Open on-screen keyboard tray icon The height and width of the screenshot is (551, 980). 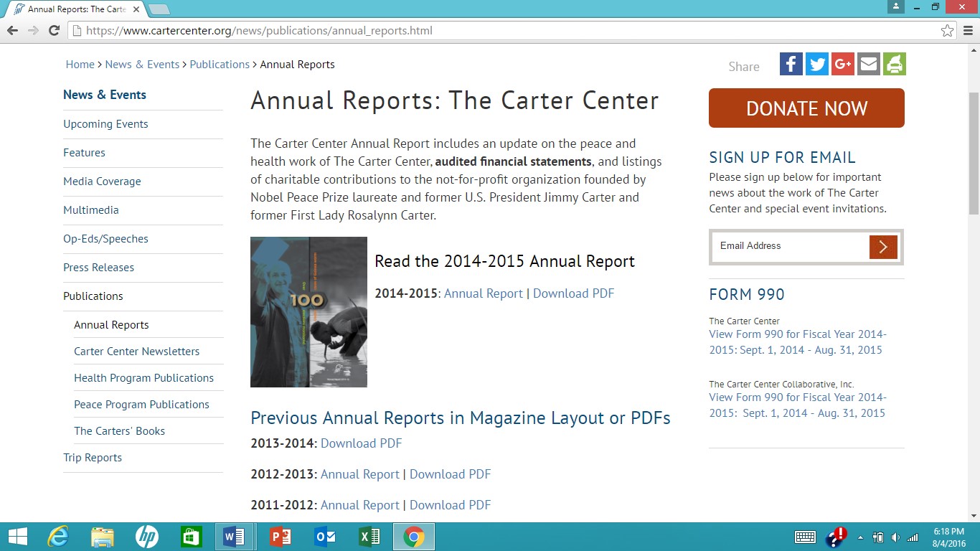click(805, 537)
